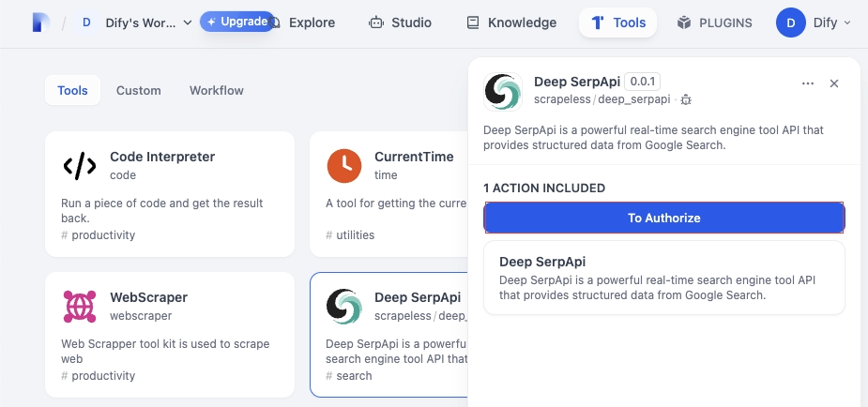Open the three-dot more options menu

(x=808, y=83)
